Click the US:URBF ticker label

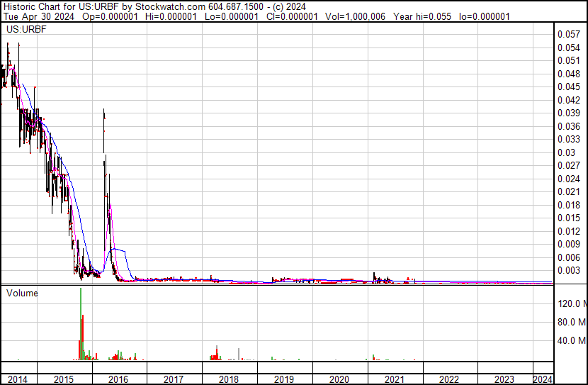(26, 29)
